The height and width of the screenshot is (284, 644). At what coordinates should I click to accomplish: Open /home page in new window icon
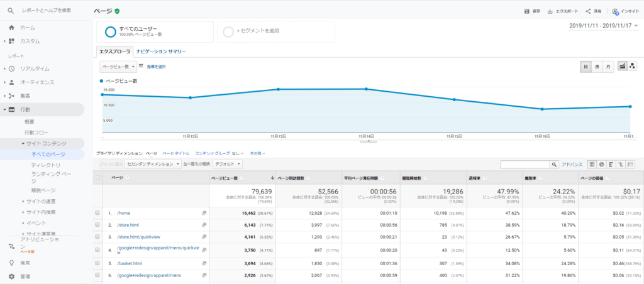(x=204, y=214)
